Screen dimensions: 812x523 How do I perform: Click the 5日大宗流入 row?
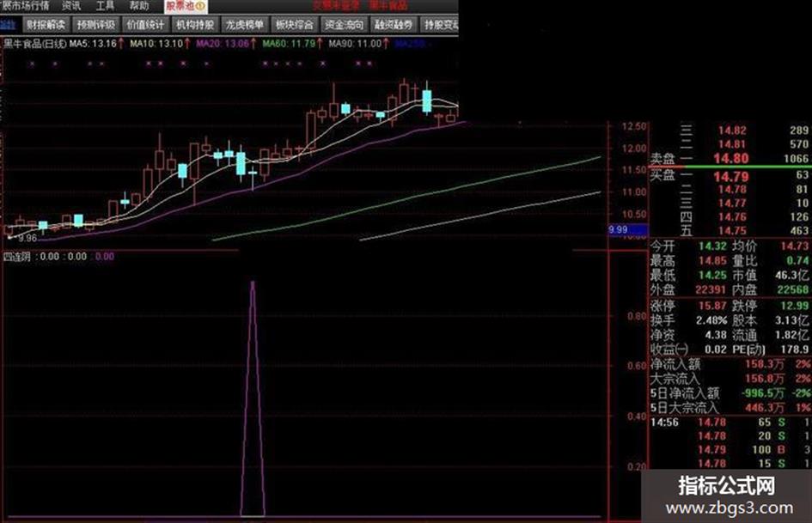pos(730,408)
